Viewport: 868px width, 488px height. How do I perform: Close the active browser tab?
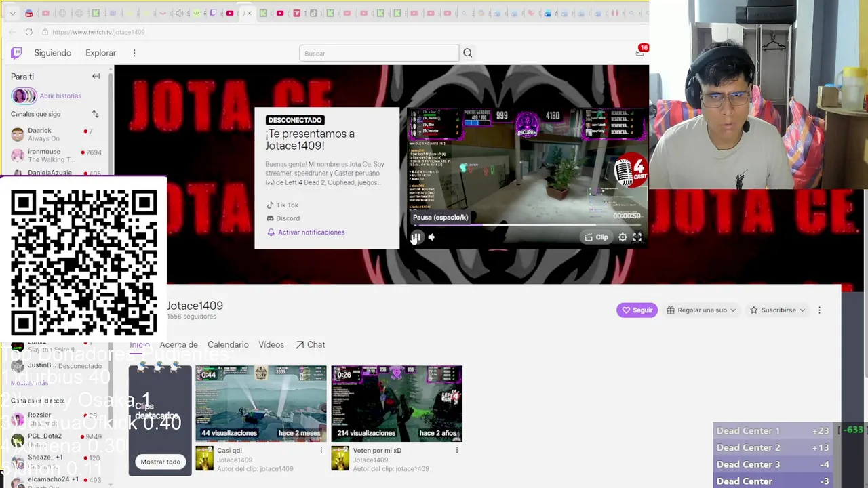click(x=250, y=13)
